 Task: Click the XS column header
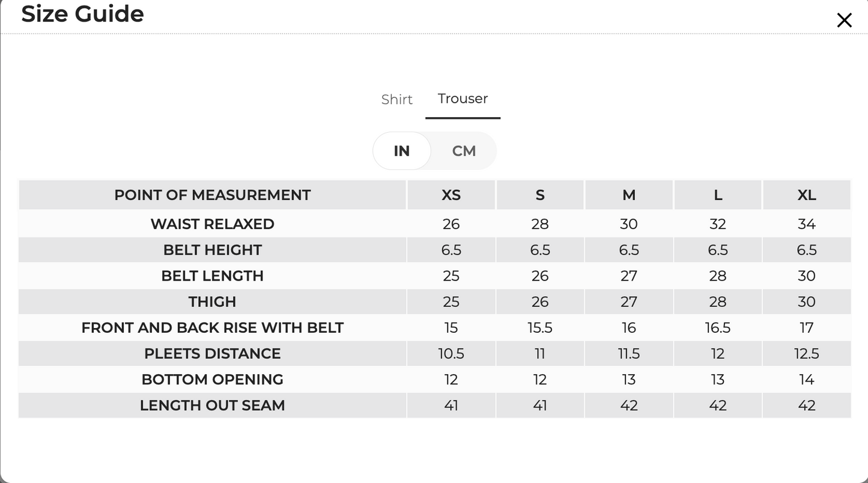click(x=451, y=195)
